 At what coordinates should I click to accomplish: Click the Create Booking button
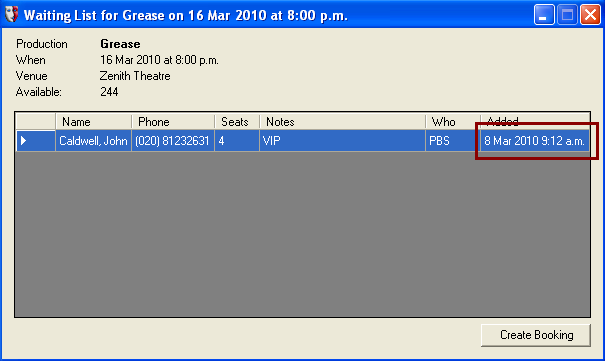point(536,335)
